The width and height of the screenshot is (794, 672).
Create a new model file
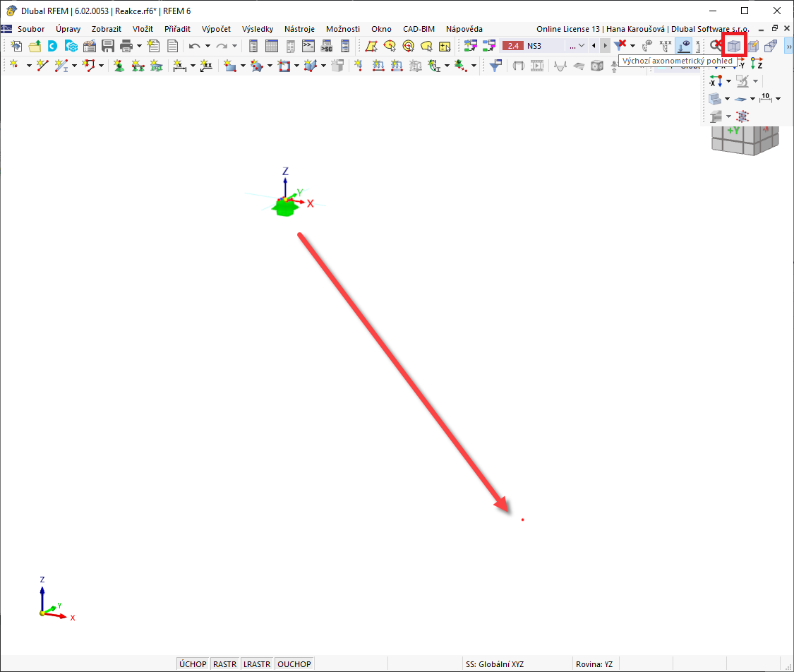click(x=16, y=46)
